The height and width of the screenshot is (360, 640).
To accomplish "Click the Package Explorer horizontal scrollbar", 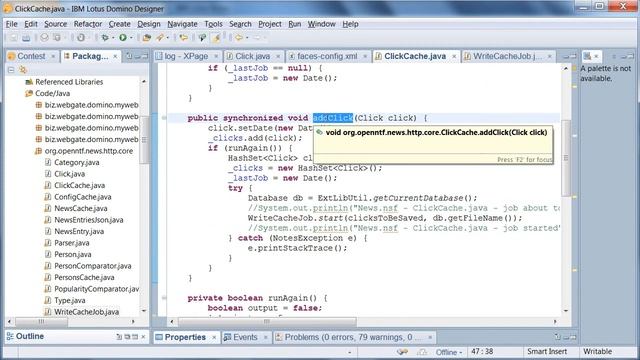I will [x=71, y=322].
